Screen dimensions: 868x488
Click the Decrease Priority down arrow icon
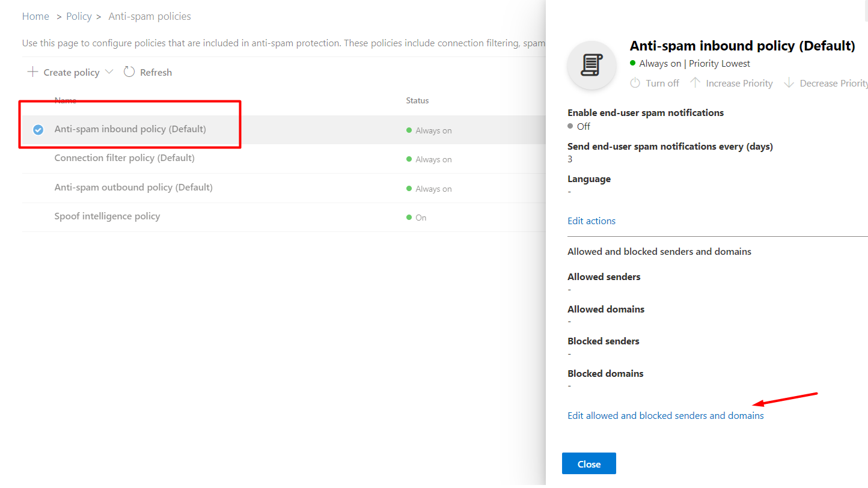(789, 83)
